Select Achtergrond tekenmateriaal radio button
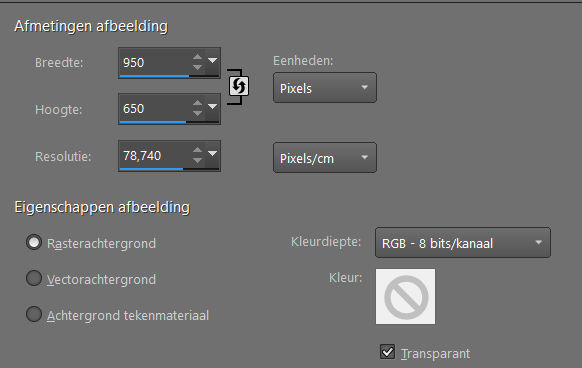This screenshot has width=582, height=368. (34, 314)
